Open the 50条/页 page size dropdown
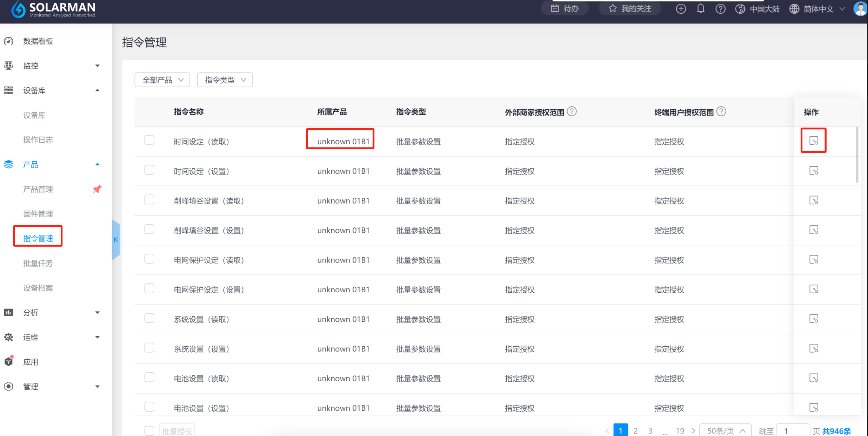 (x=725, y=431)
